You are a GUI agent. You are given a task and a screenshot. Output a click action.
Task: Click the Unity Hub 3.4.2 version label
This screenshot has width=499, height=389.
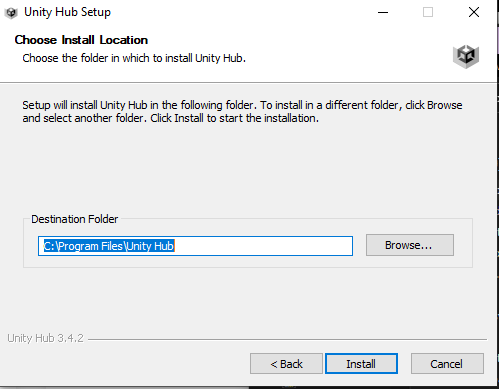coord(45,338)
